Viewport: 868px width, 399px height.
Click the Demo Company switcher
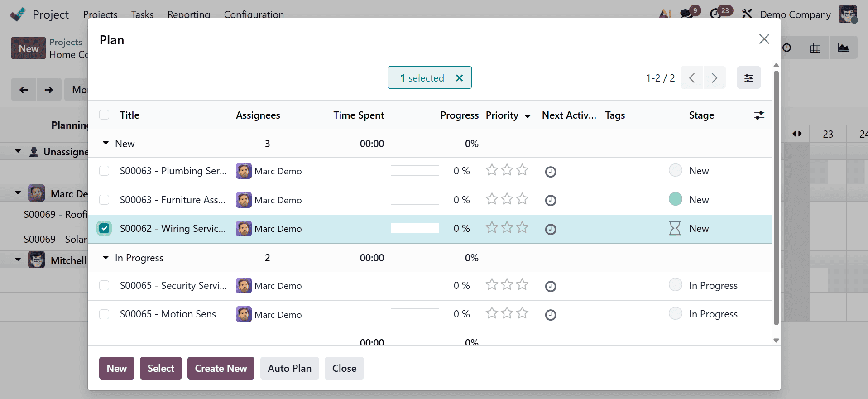tap(795, 14)
